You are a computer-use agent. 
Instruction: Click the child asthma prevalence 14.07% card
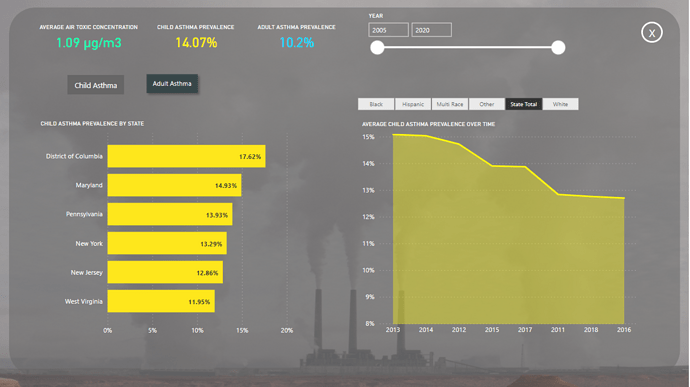tap(196, 37)
